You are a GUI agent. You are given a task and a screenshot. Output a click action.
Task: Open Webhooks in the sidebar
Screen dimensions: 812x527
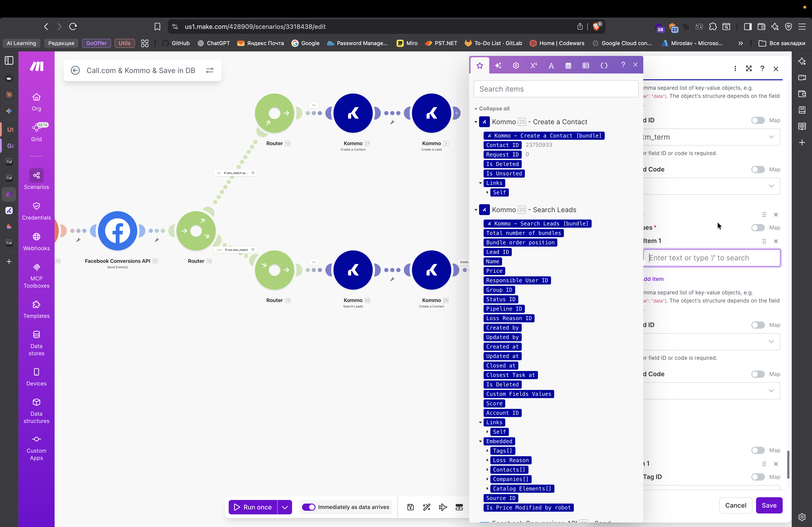36,241
